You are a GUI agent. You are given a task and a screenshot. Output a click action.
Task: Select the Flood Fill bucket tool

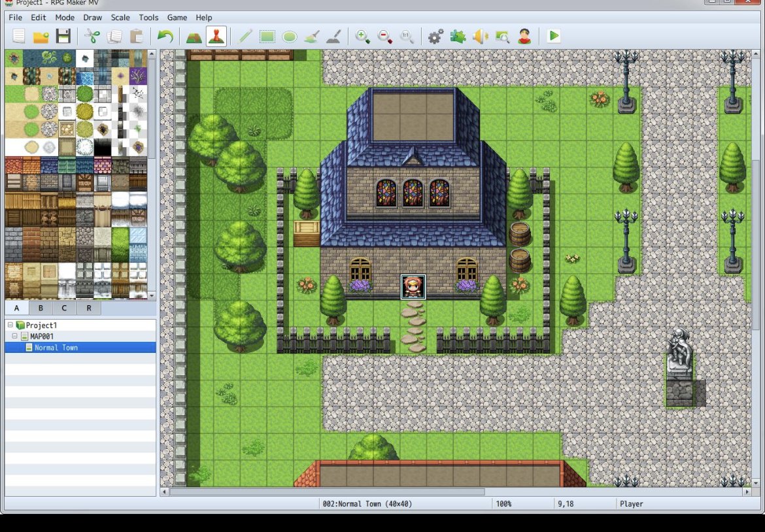point(312,37)
